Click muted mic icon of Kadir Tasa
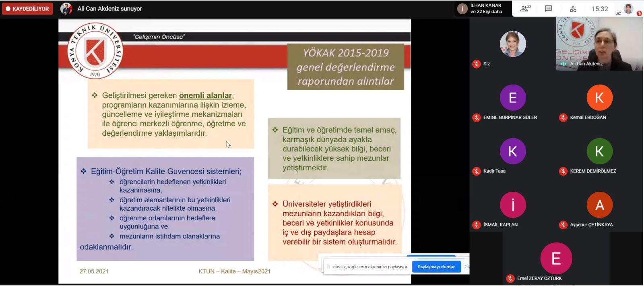Viewport: 644px width, 286px height. pyautogui.click(x=477, y=171)
